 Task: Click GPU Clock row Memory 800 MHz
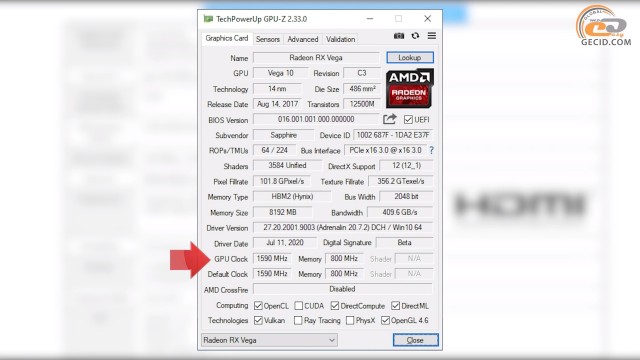(x=344, y=258)
